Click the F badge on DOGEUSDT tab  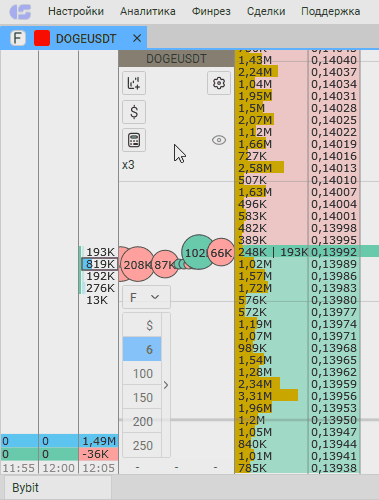click(x=18, y=38)
